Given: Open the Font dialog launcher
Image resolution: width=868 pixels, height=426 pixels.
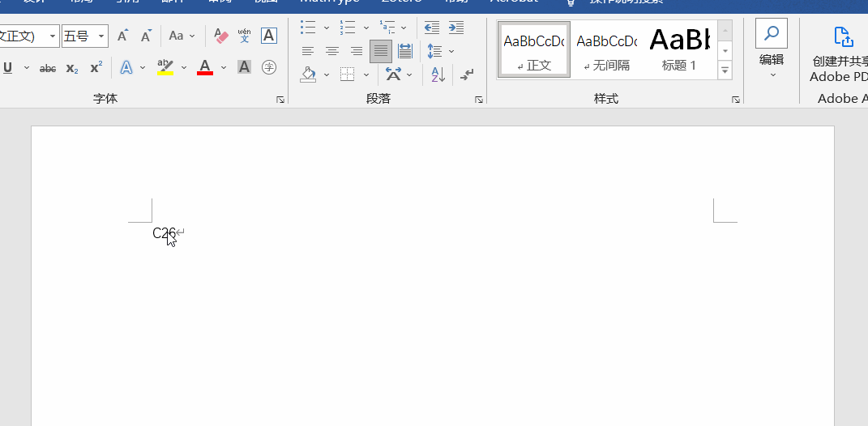Looking at the screenshot, I should [280, 100].
